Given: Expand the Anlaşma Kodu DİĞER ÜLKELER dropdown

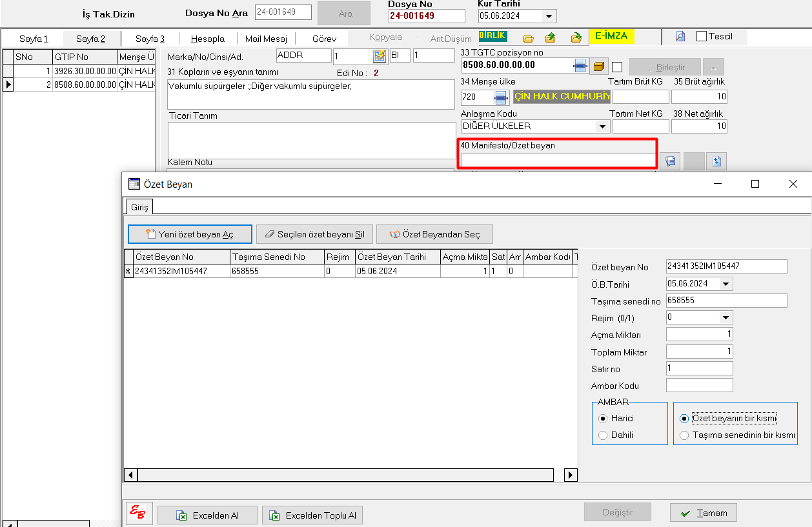Looking at the screenshot, I should pyautogui.click(x=603, y=126).
